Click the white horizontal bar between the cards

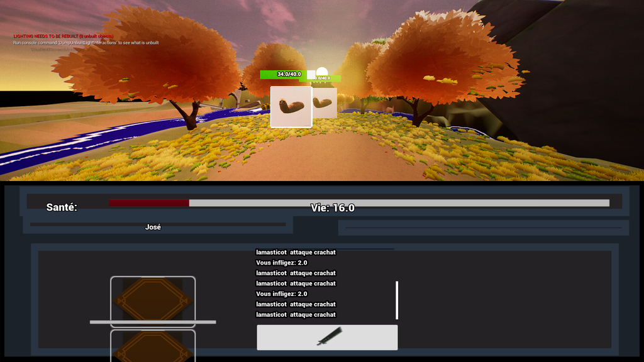click(x=153, y=322)
